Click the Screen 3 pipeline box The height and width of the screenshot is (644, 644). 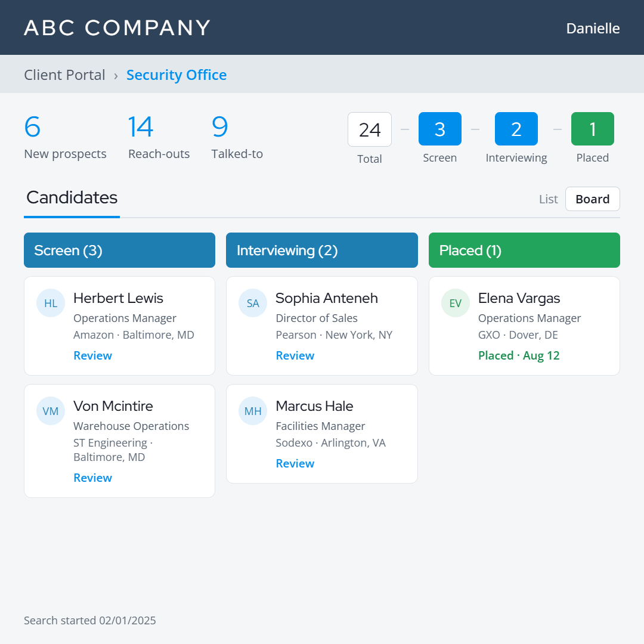440,129
